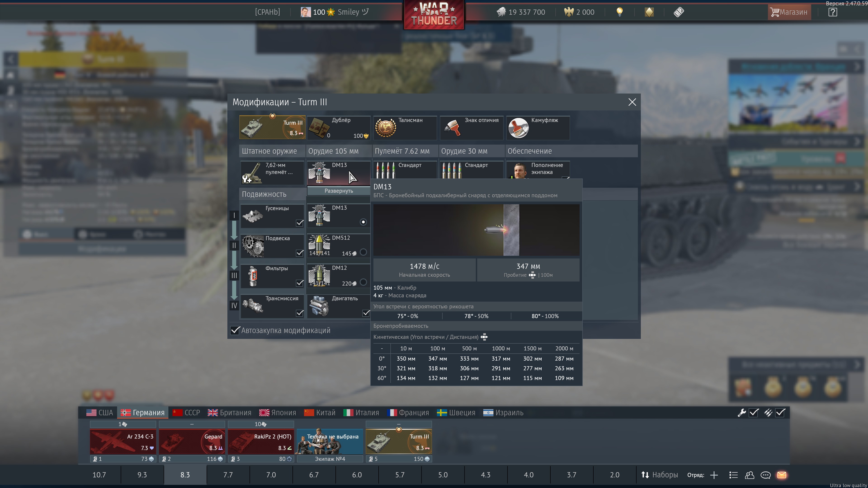This screenshot has height=488, width=868.
Task: Switch to the Британия nation tab
Action: pyautogui.click(x=229, y=413)
